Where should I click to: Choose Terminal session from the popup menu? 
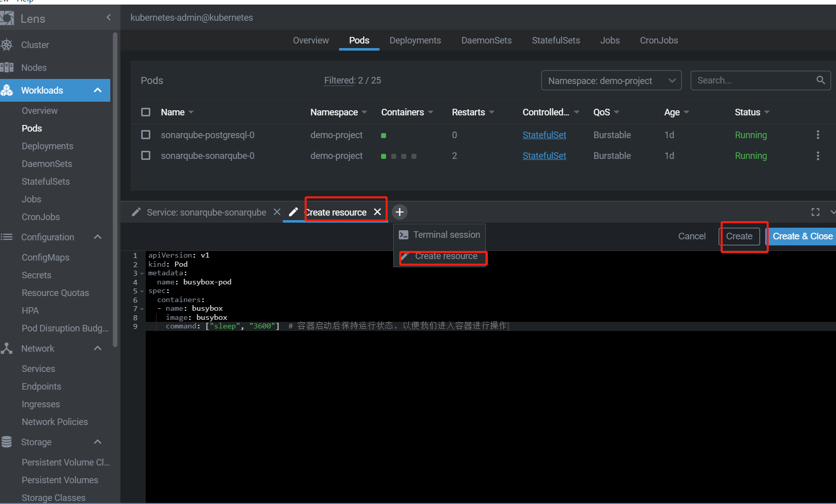pyautogui.click(x=440, y=235)
